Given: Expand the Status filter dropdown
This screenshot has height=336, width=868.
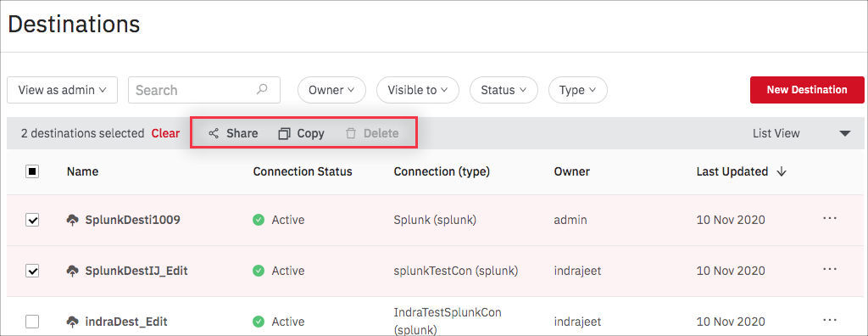Looking at the screenshot, I should click(504, 90).
